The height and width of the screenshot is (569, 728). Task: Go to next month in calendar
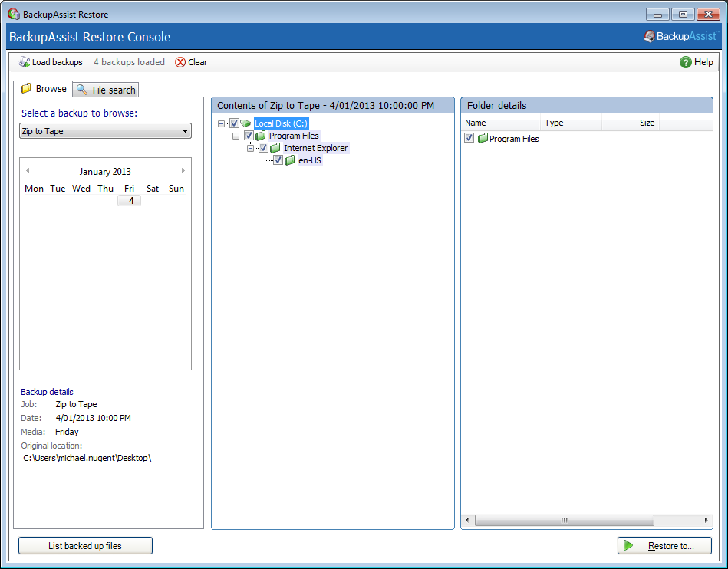(x=183, y=171)
